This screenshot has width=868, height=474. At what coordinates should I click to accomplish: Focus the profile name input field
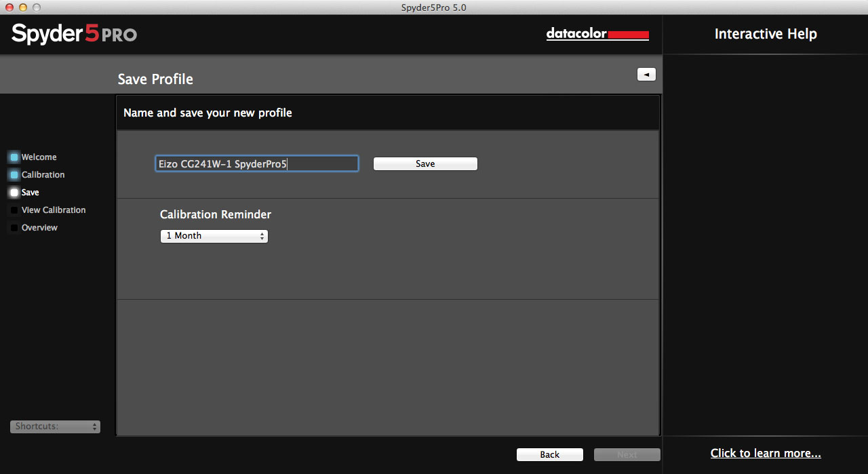(257, 164)
